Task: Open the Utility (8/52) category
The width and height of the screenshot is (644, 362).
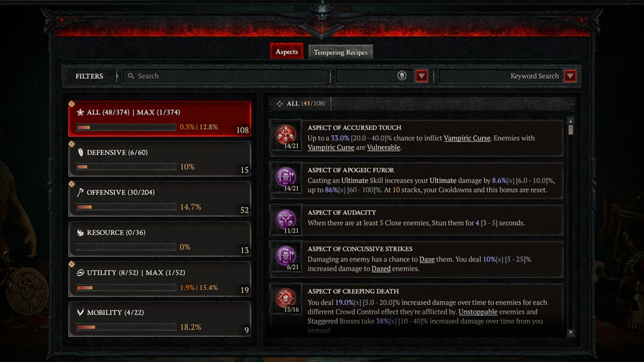Action: click(x=159, y=279)
